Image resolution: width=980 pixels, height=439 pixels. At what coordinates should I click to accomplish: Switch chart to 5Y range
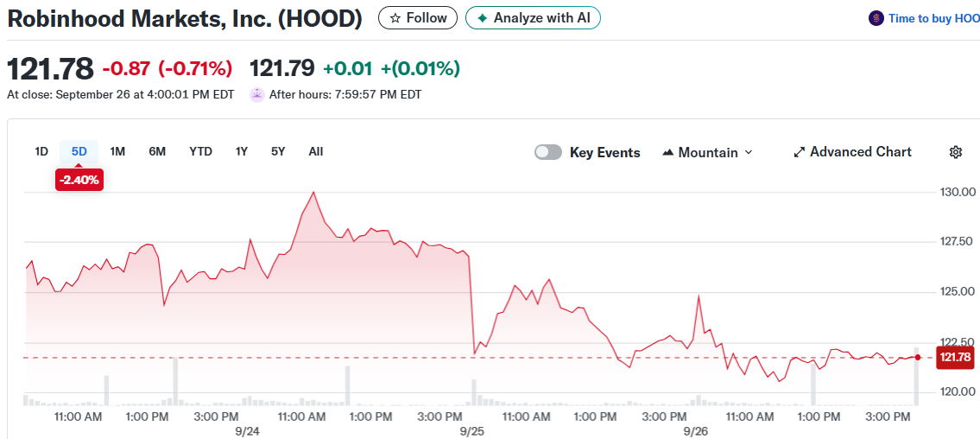click(x=278, y=151)
